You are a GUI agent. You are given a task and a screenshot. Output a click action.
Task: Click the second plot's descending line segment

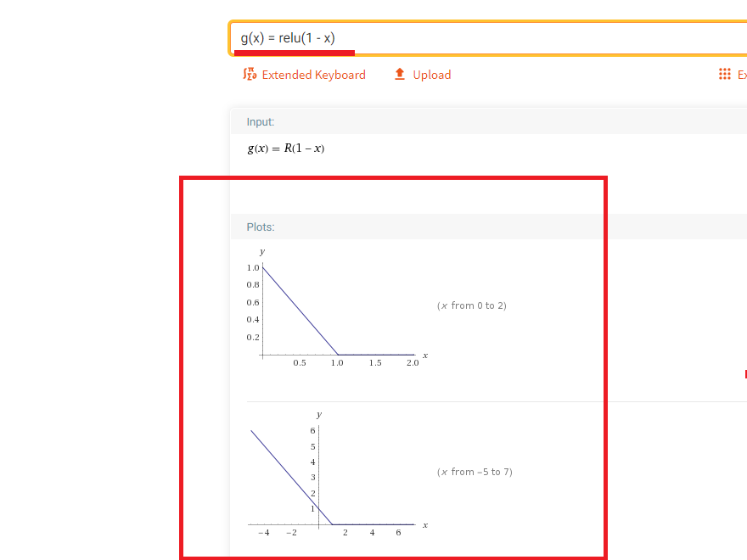(291, 477)
